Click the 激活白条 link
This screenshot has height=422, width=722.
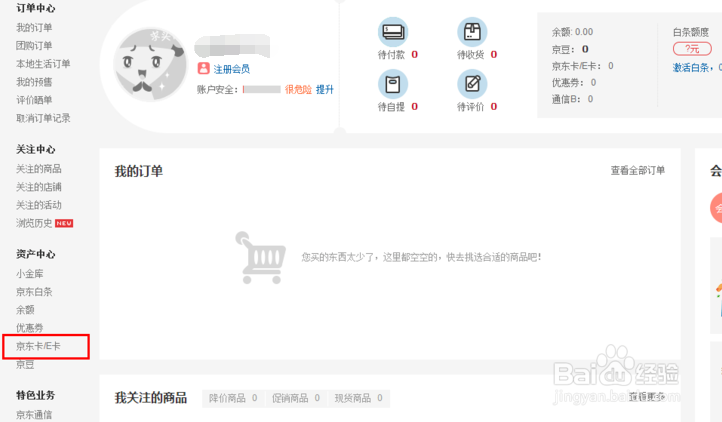(x=691, y=68)
